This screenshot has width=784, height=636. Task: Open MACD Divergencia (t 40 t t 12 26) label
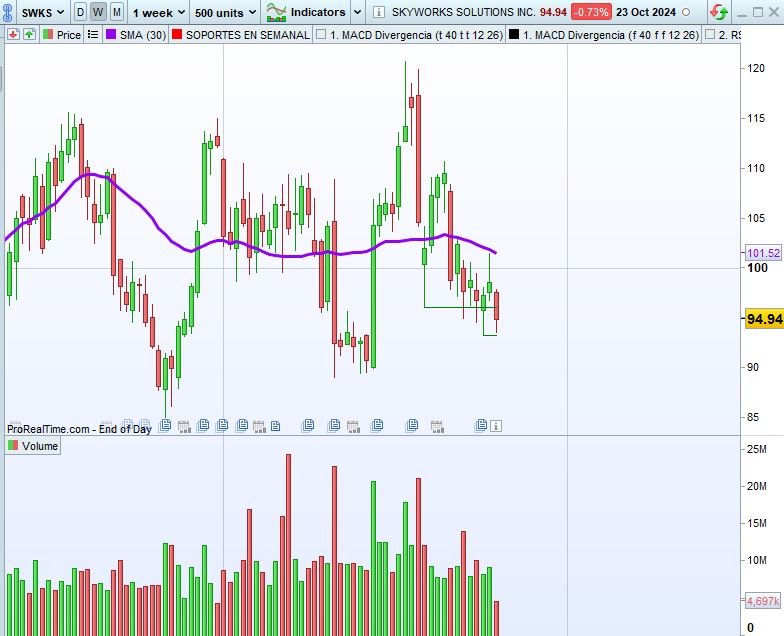(x=416, y=35)
